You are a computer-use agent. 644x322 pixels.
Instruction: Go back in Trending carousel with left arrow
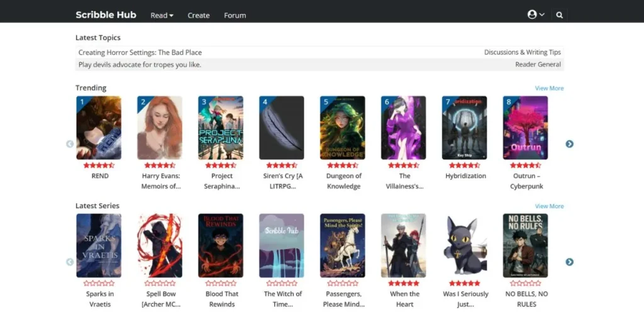[70, 144]
